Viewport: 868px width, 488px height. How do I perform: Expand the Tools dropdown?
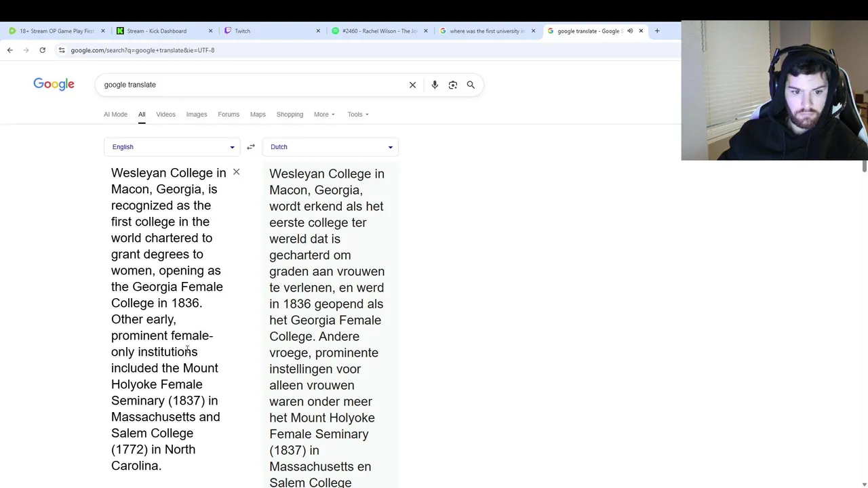(x=358, y=115)
